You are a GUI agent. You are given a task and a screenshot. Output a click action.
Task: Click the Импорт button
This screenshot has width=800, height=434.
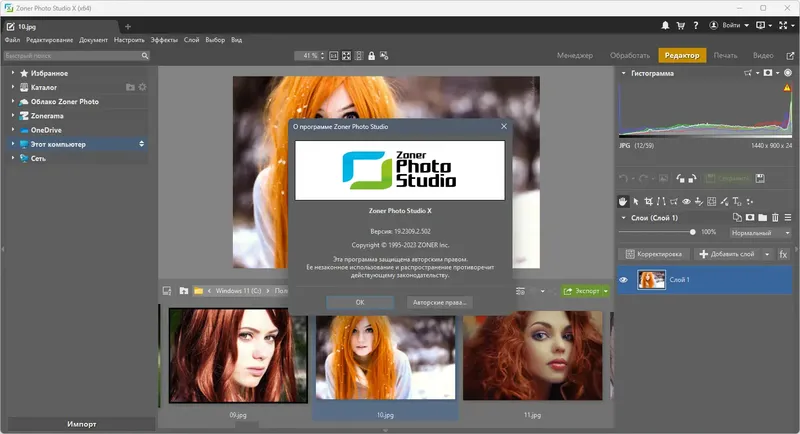pos(82,424)
